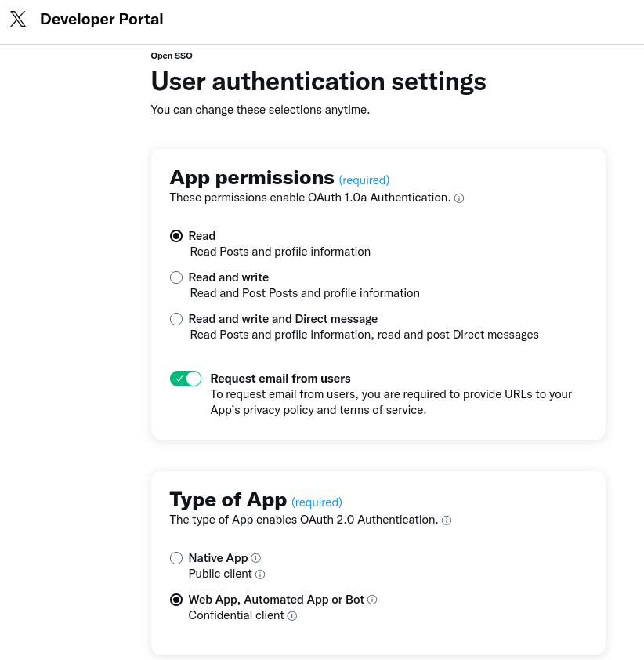This screenshot has height=660, width=644.
Task: Choose Read and write and Direct message option
Action: pyautogui.click(x=176, y=319)
